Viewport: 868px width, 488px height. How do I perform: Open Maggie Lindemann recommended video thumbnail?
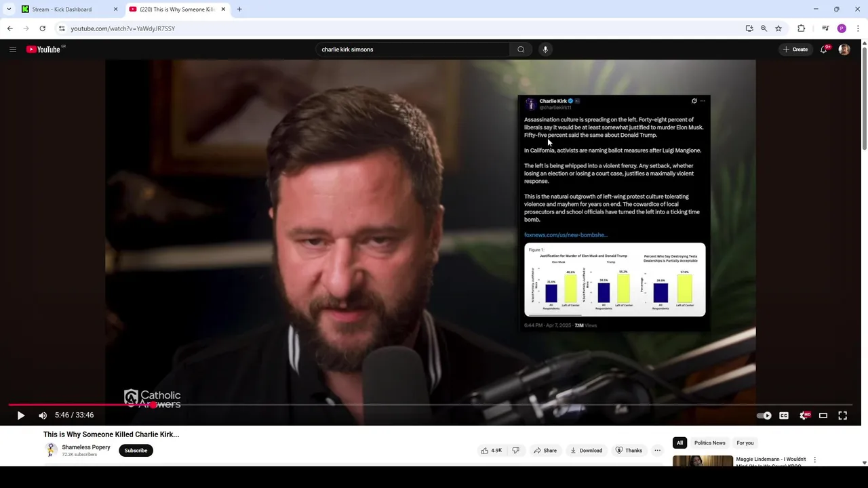pyautogui.click(x=703, y=461)
